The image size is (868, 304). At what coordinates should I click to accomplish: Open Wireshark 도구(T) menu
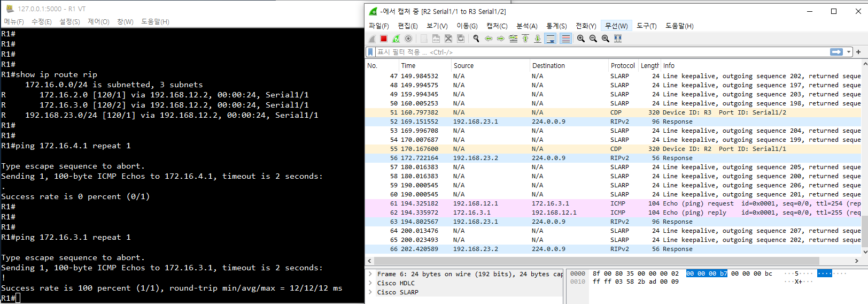click(x=647, y=26)
